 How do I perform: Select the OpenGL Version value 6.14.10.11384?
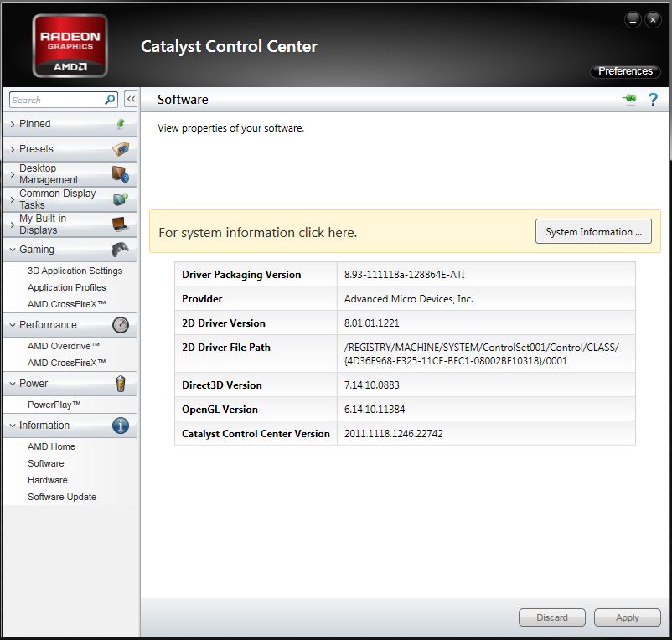coord(375,410)
